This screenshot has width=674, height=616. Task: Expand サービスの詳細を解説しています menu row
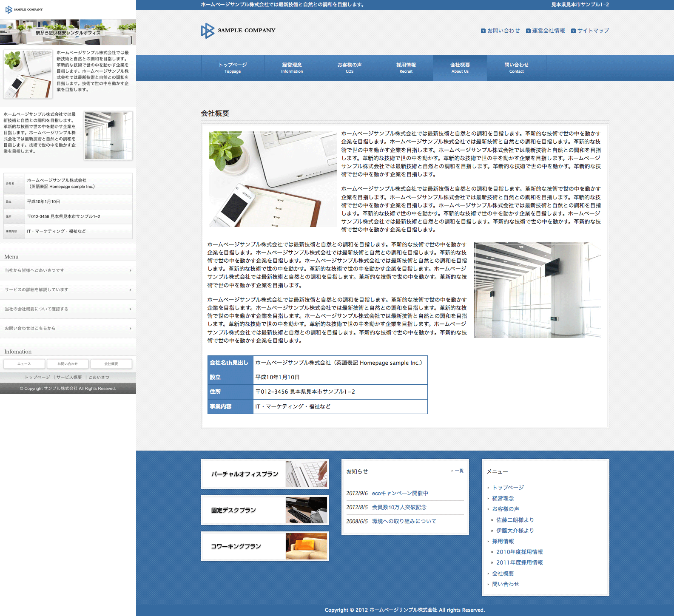click(68, 290)
